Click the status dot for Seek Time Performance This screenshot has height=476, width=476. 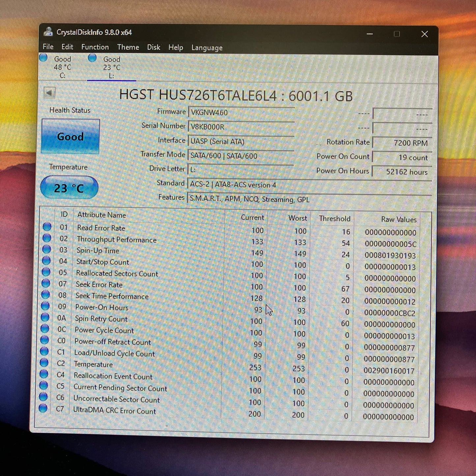coord(45,294)
